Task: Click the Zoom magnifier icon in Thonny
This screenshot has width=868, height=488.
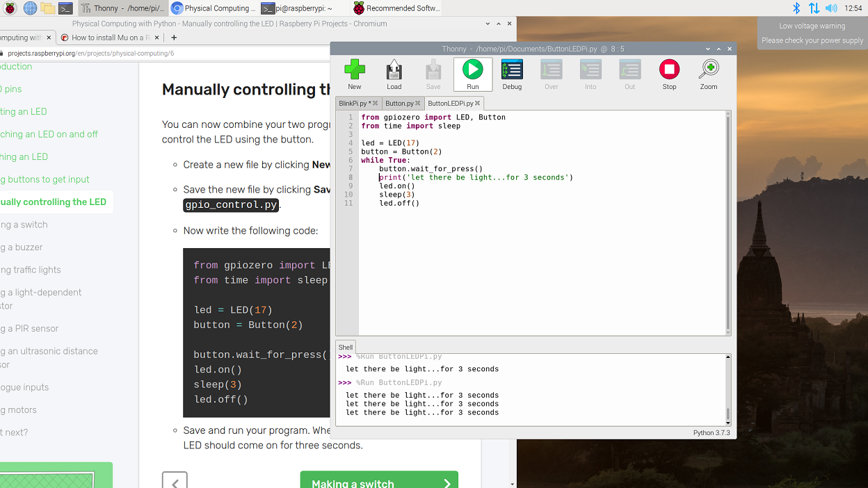Action: [x=709, y=74]
